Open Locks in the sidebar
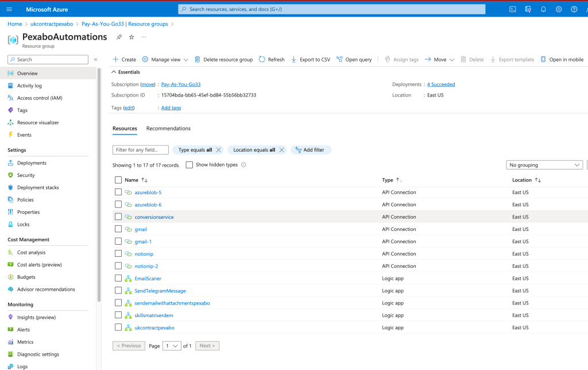The image size is (588, 370). 23,225
